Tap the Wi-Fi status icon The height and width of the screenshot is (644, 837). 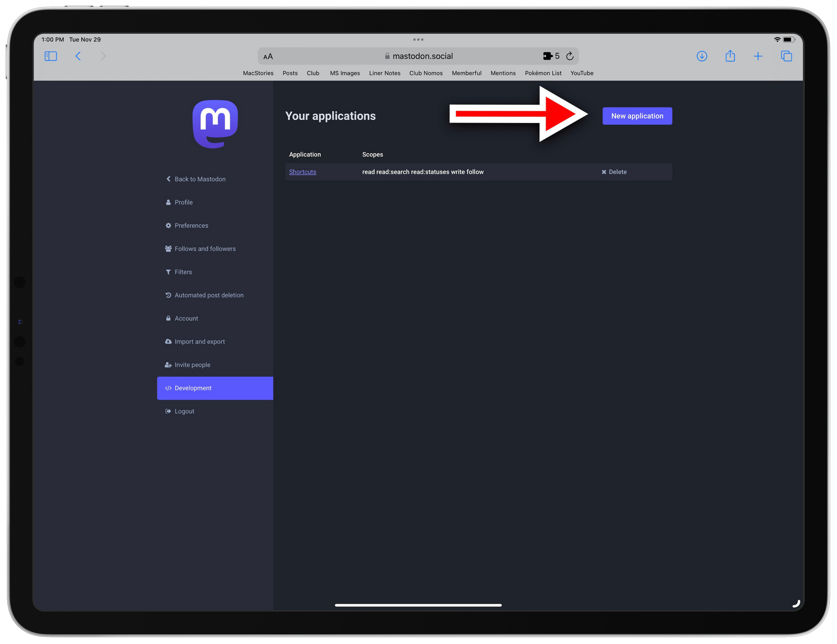[777, 40]
